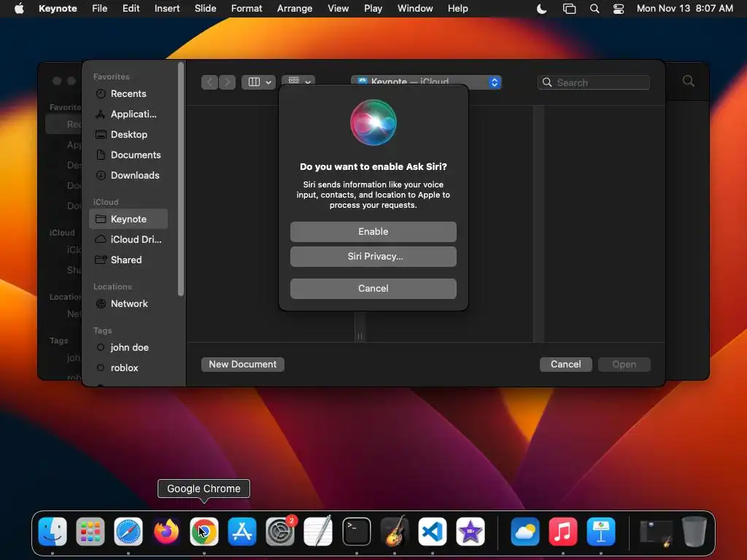Open recent window stack in the dock
This screenshot has width=747, height=560.
tap(656, 532)
